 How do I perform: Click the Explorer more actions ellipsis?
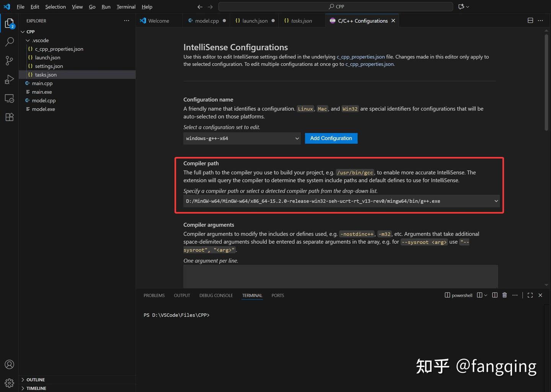(x=127, y=21)
